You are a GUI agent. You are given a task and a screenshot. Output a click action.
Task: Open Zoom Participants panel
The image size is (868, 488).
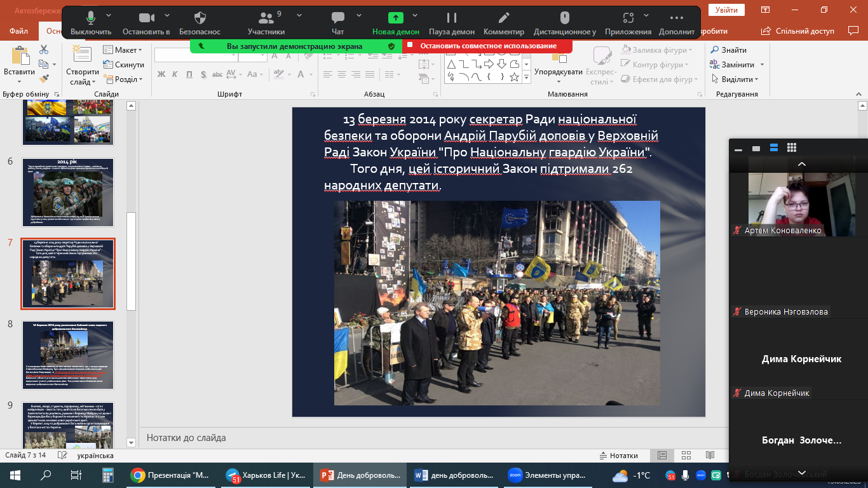click(x=266, y=23)
